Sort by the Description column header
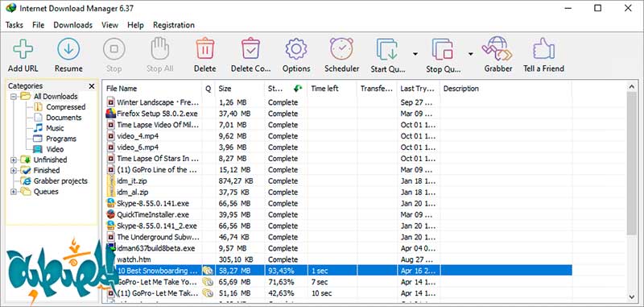 (x=506, y=89)
